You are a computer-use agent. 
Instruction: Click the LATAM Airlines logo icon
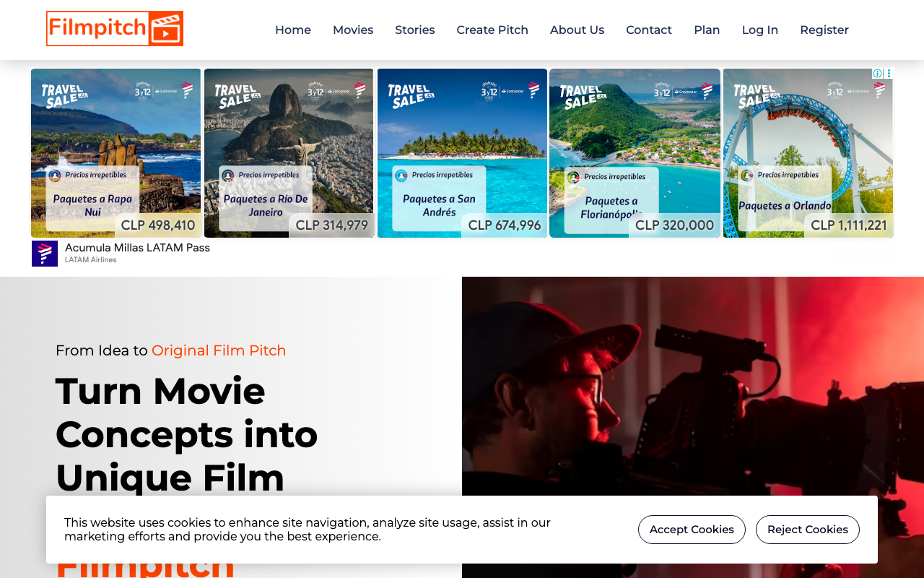(x=45, y=254)
